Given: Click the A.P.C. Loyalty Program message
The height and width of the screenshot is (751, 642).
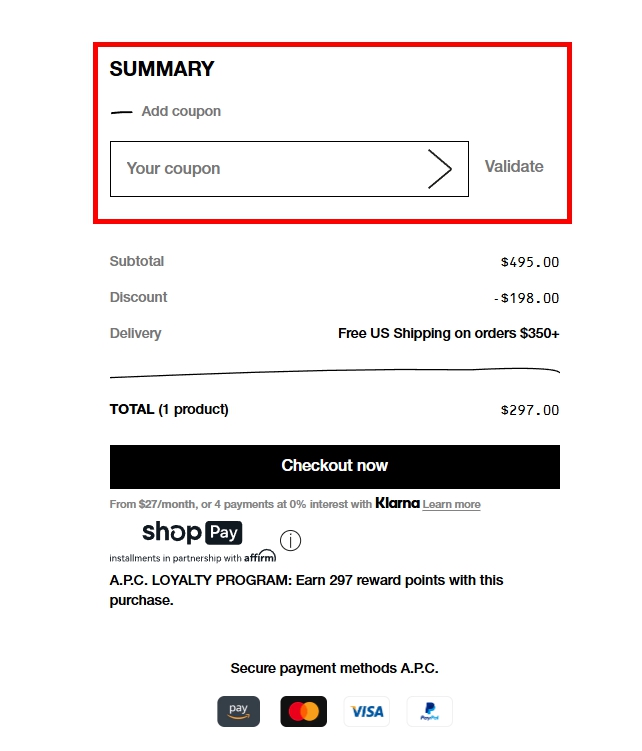Looking at the screenshot, I should point(306,590).
